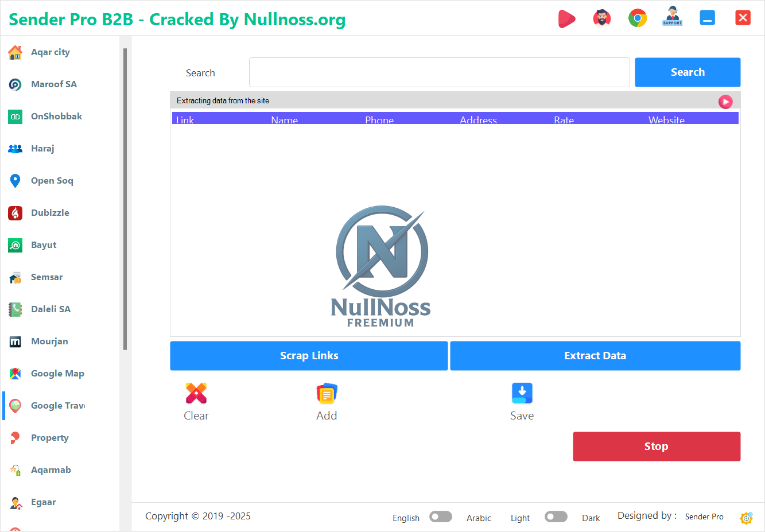
Task: Click the red play icon in the title bar
Action: point(567,18)
